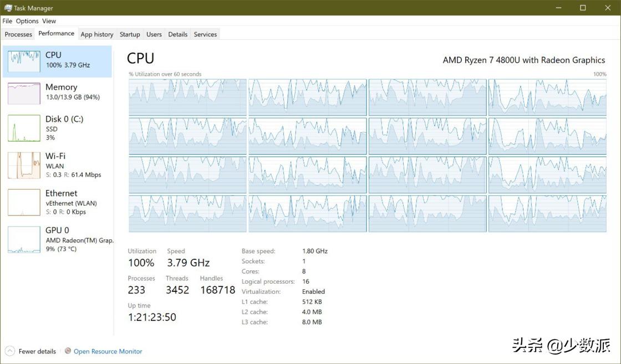
Task: Click the Up time value 1:21:23:50
Action: [x=152, y=317]
